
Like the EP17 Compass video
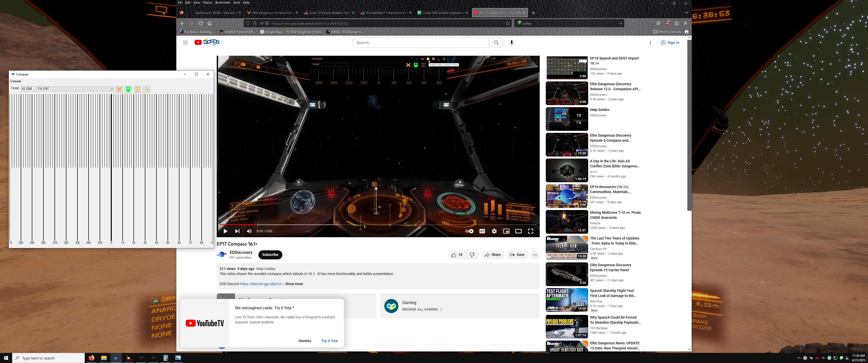457,255
